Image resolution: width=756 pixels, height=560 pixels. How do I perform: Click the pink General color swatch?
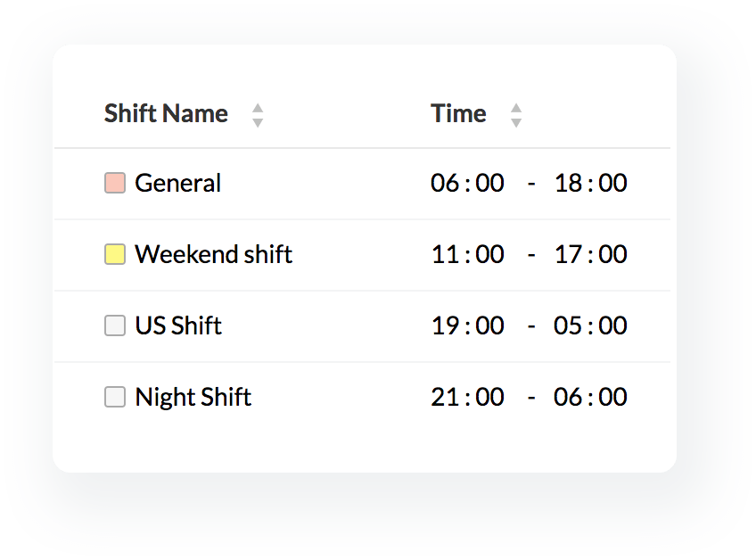click(x=115, y=184)
